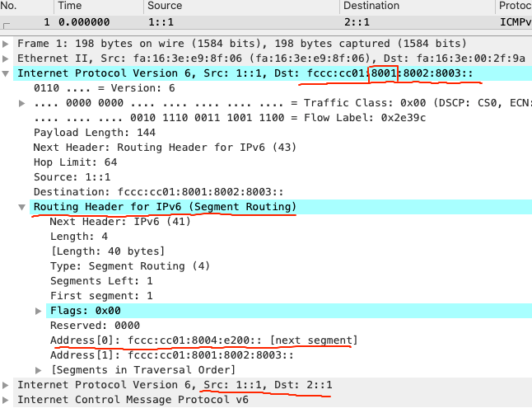This screenshot has height=413, width=532.
Task: Select the Flags: 0x00 row
Action: click(x=289, y=311)
